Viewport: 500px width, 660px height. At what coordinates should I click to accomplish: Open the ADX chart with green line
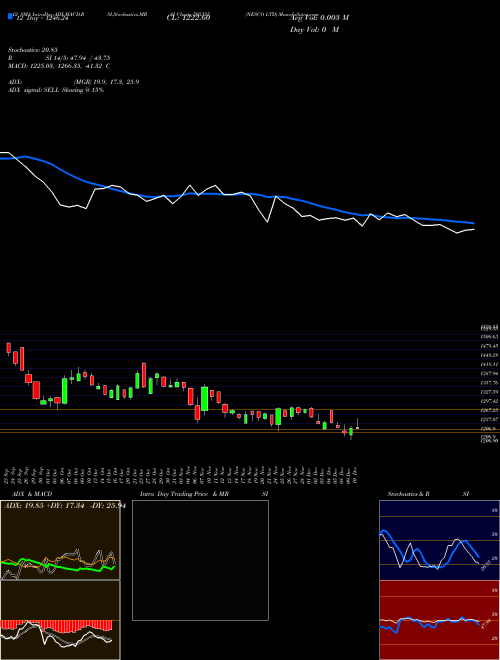pos(60,540)
